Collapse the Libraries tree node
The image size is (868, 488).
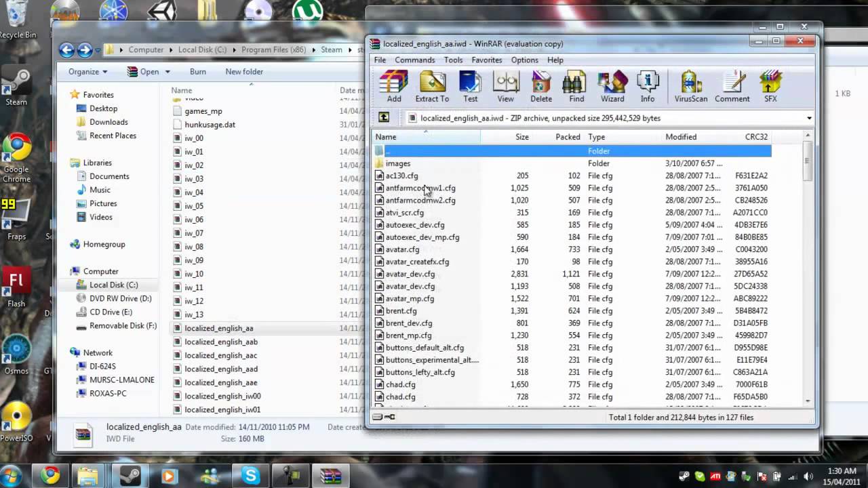coord(74,163)
